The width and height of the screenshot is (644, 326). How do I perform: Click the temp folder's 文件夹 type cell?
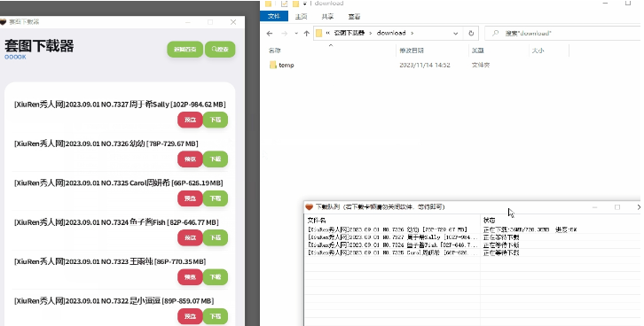pos(481,66)
